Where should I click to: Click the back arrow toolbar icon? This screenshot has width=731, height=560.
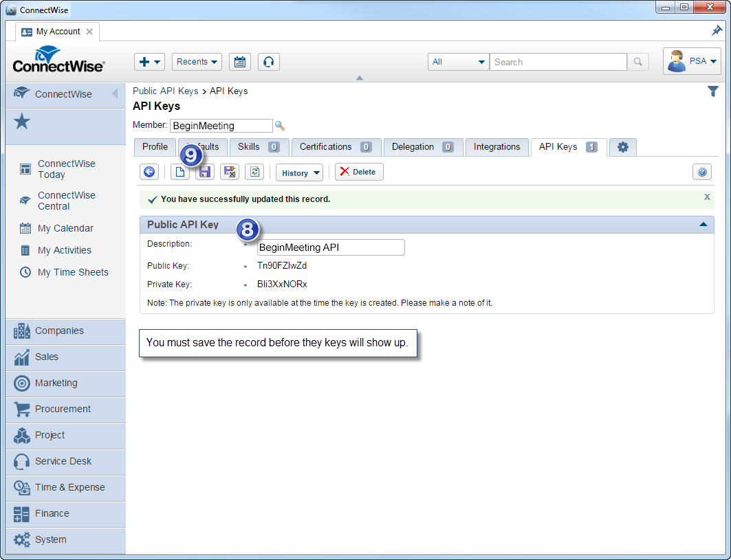pos(149,172)
